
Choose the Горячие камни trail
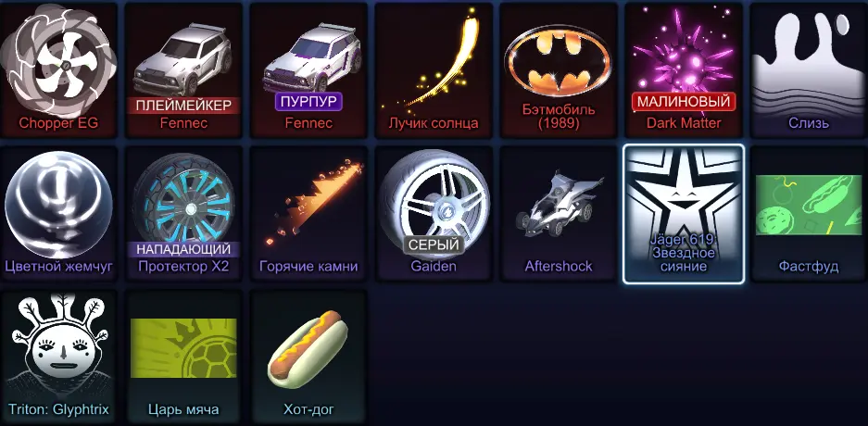point(308,214)
